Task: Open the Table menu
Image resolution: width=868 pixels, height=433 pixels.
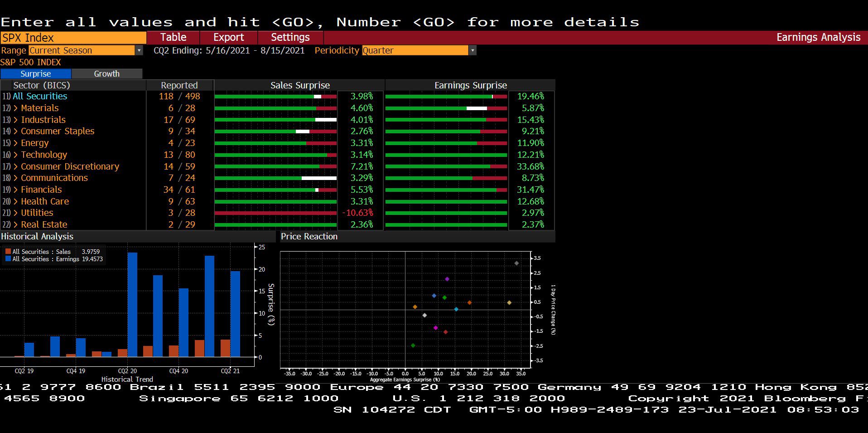Action: pyautogui.click(x=173, y=37)
